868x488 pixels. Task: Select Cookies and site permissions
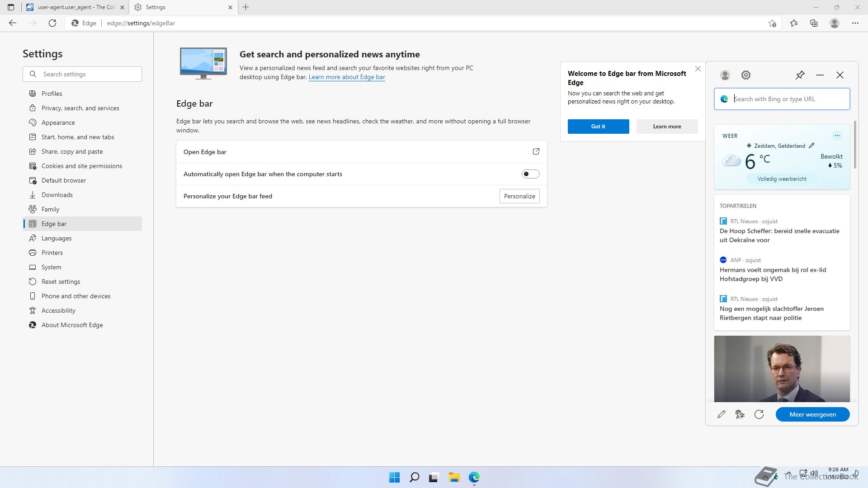[x=82, y=166]
